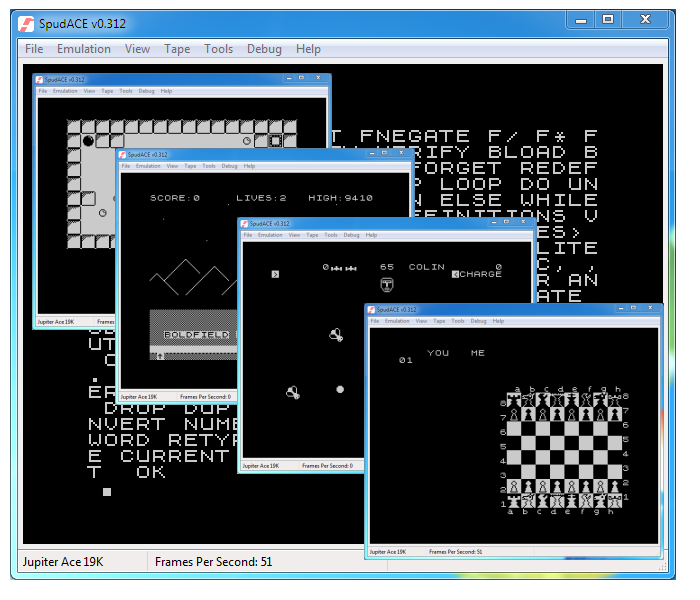The height and width of the screenshot is (600, 700).
Task: Click the 'OK' prompt in the background terminal
Action: point(151,472)
